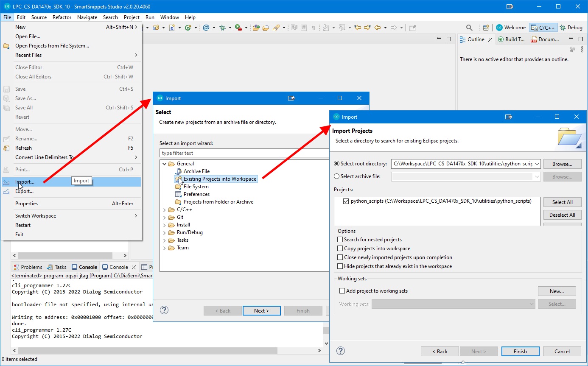The height and width of the screenshot is (366, 588).
Task: Click the Open Perspective icon
Action: 486,28
